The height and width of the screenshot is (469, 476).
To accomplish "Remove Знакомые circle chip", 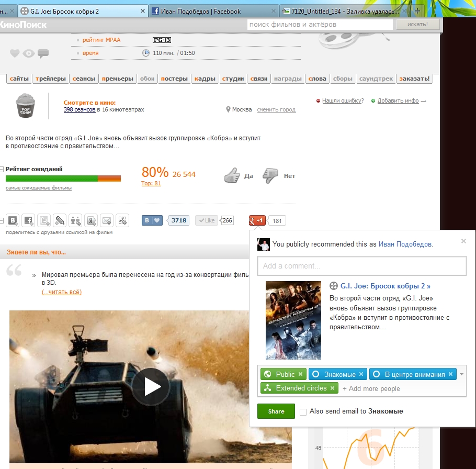I will pos(361,374).
